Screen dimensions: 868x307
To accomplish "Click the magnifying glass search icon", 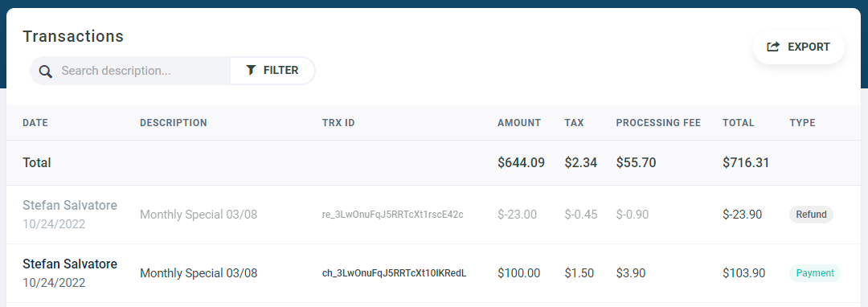I will pos(45,72).
